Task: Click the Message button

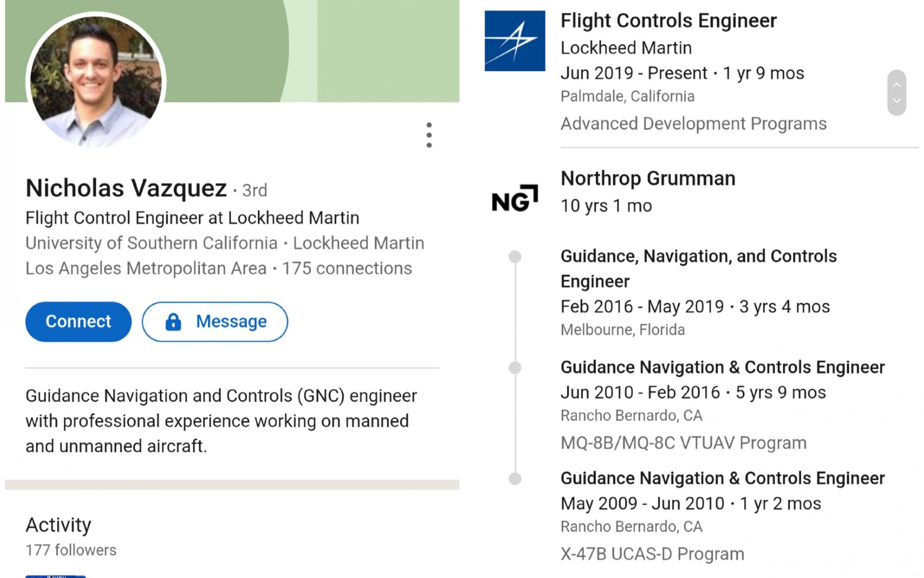Action: [215, 322]
